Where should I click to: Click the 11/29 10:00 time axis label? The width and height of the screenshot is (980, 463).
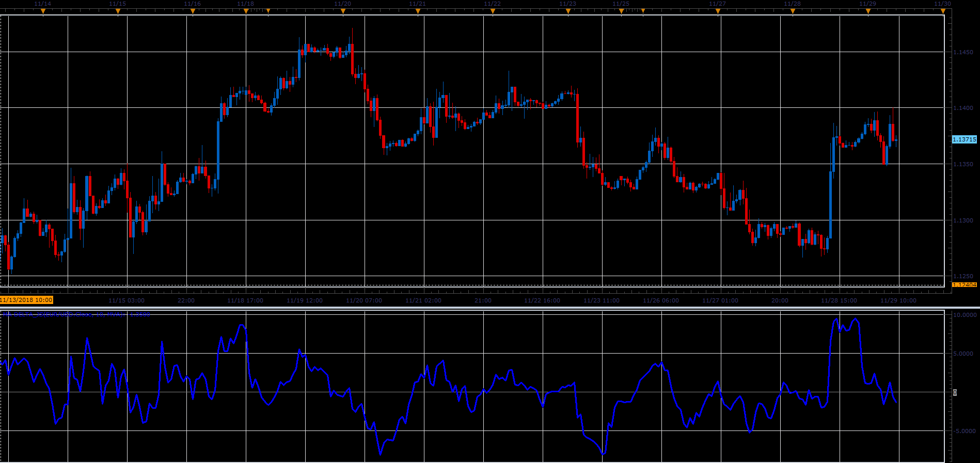(898, 300)
